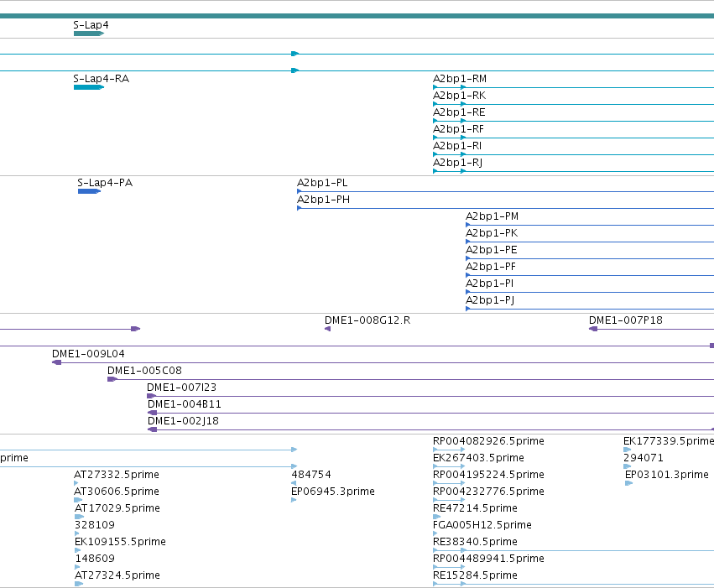The image size is (714, 588).
Task: Select transcript A2bp1-RM
Action: click(460, 79)
